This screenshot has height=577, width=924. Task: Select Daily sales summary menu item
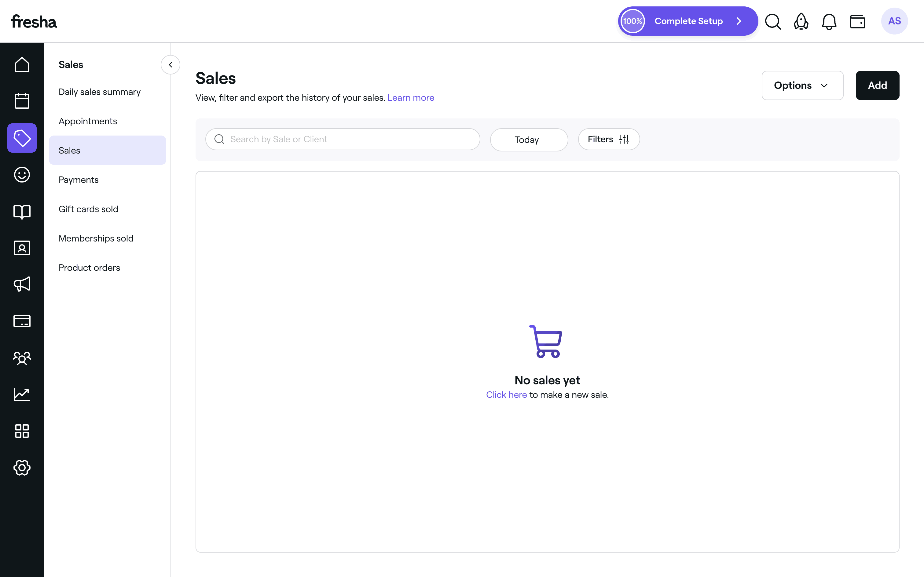(x=99, y=92)
